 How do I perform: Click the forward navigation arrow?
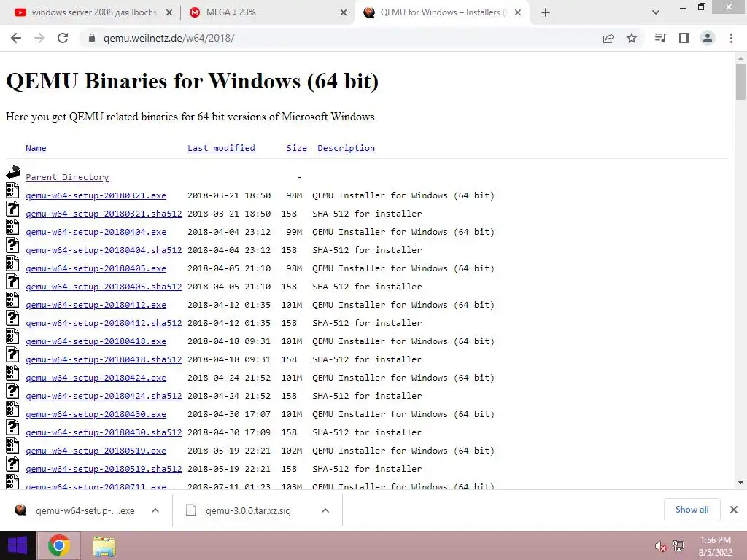tap(39, 38)
